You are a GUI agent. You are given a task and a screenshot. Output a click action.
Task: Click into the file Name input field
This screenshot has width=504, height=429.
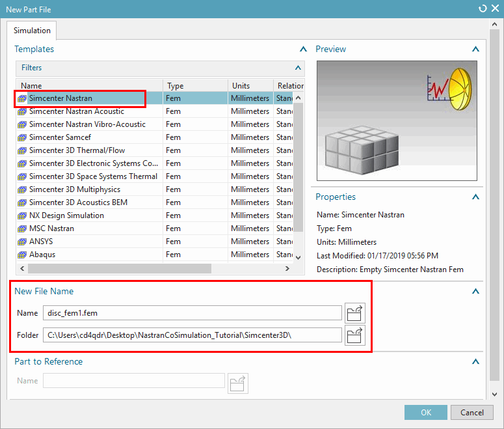(192, 313)
